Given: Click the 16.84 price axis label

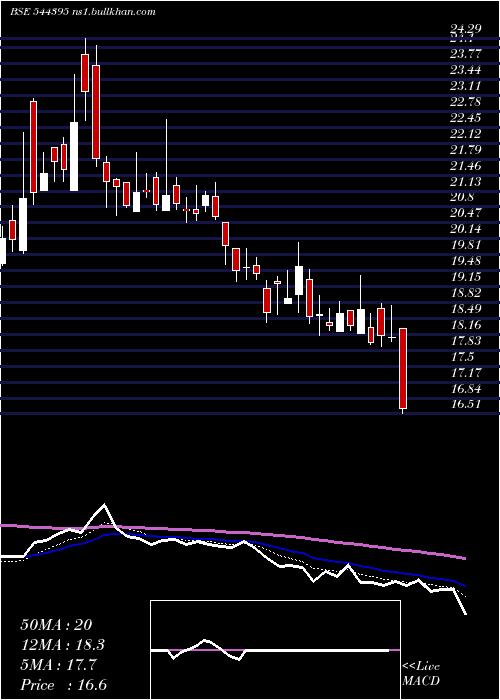Looking at the screenshot, I should [466, 388].
